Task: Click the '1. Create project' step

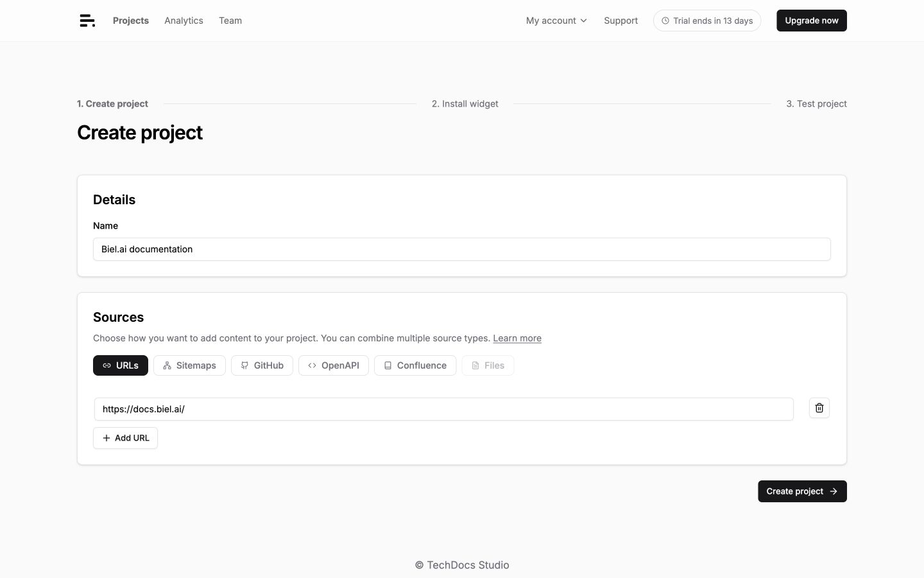Action: coord(112,103)
